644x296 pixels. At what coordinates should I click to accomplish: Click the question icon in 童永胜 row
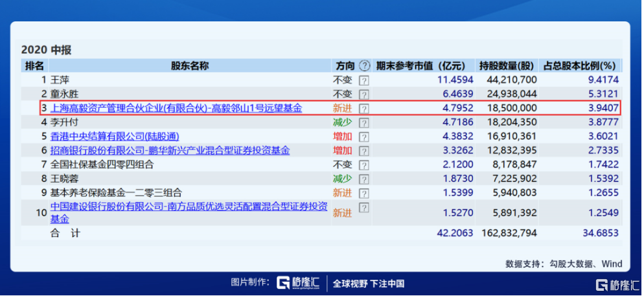(x=364, y=95)
